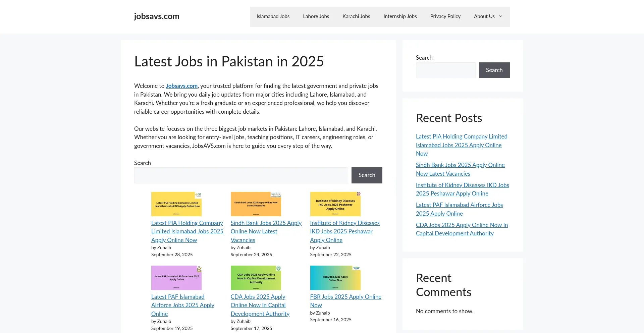Image resolution: width=644 pixels, height=333 pixels.
Task: Click the sidebar search input field
Action: click(x=445, y=70)
